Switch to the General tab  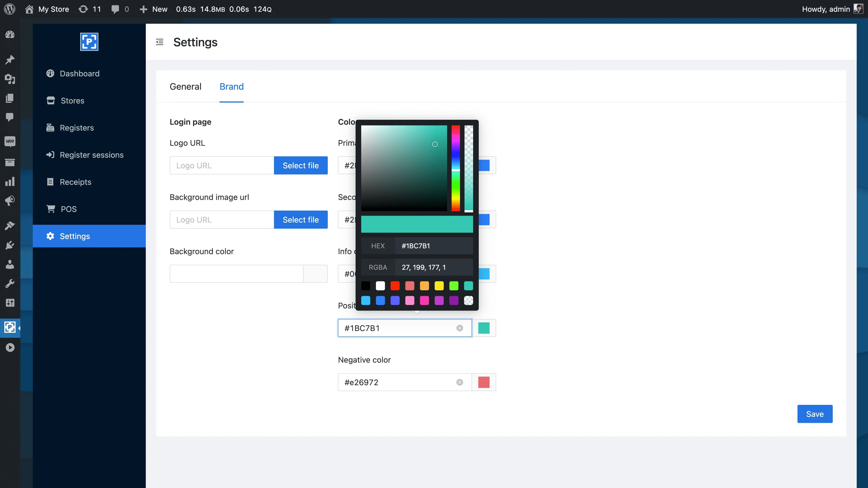[185, 87]
